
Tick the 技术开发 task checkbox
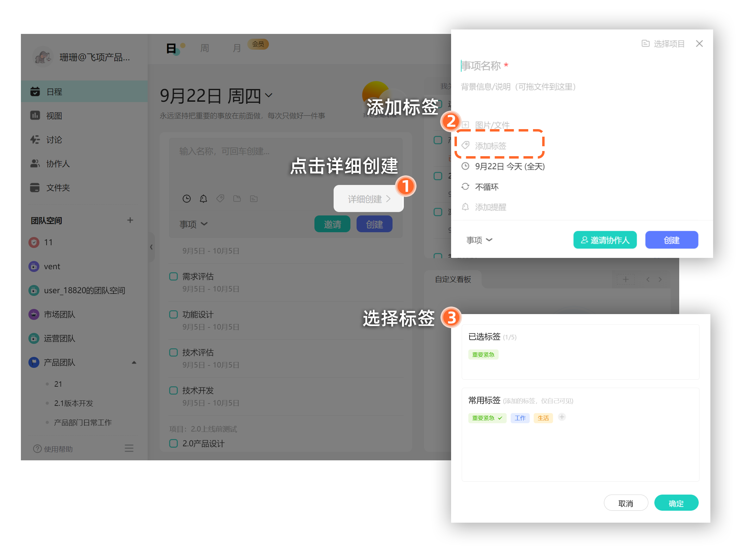(174, 390)
